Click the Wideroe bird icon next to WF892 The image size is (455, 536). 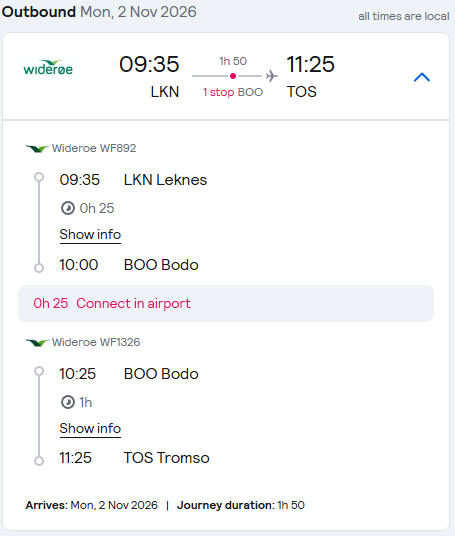(37, 148)
